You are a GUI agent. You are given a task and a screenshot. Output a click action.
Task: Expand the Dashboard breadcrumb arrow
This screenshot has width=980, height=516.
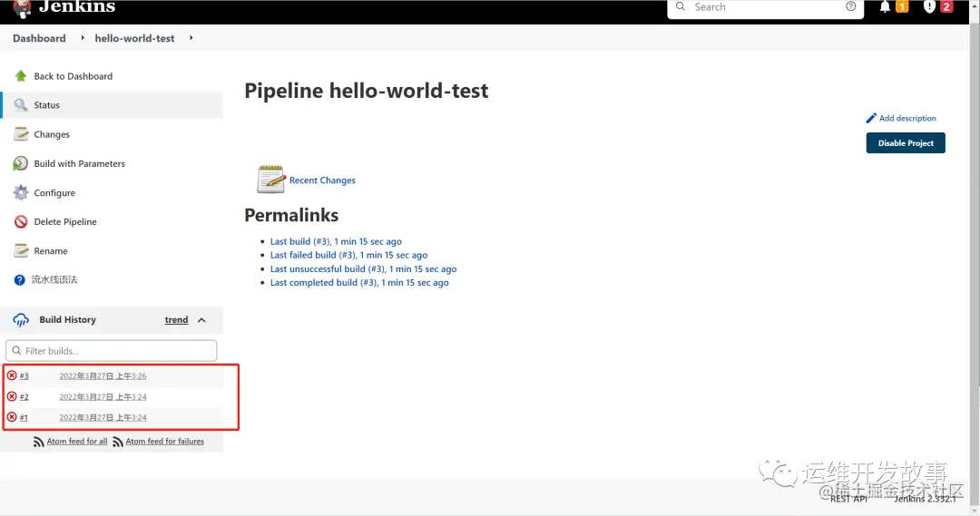(83, 38)
